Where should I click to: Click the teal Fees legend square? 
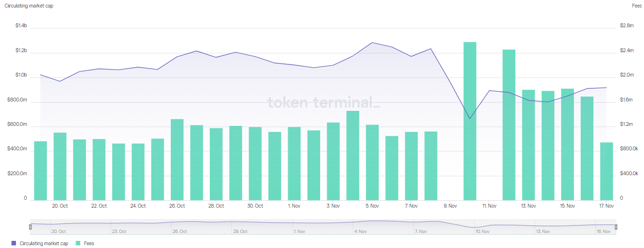78,243
